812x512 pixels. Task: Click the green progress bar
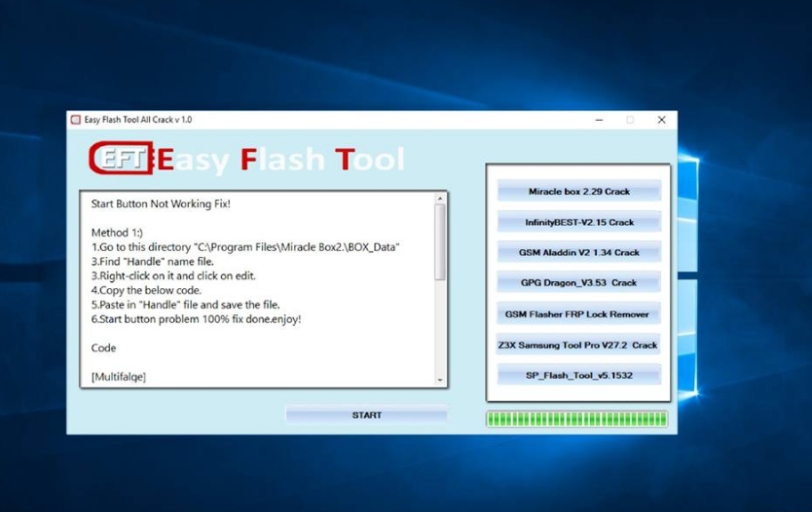pyautogui.click(x=577, y=419)
